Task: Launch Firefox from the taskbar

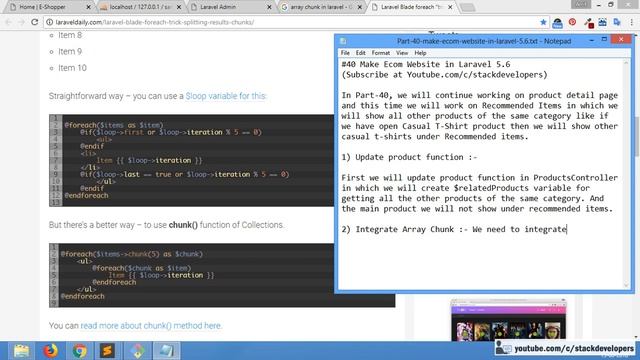Action: [x=51, y=351]
